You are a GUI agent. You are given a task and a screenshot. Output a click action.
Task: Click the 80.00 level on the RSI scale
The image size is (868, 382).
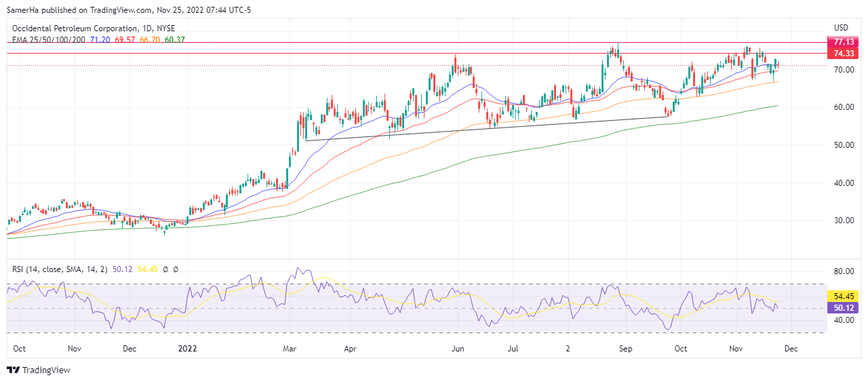(843, 271)
